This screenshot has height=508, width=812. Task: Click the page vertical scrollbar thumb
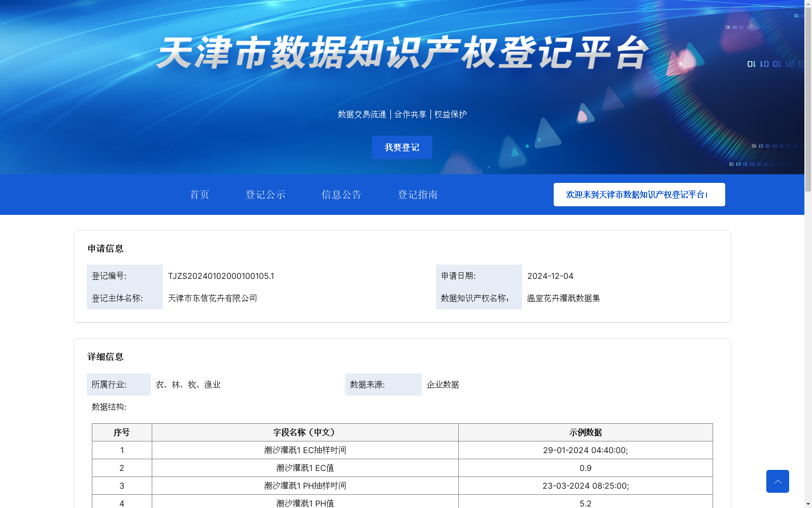point(808,100)
